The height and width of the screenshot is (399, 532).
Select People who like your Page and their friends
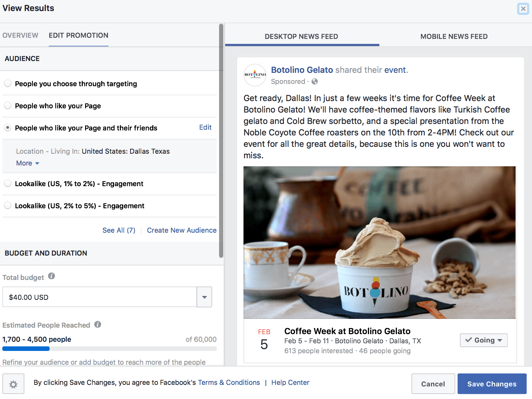tap(8, 128)
